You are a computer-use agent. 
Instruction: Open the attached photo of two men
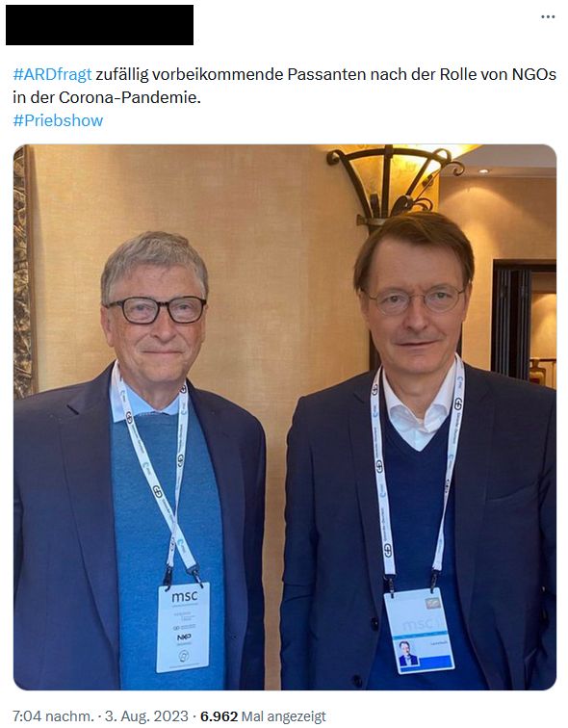284,417
